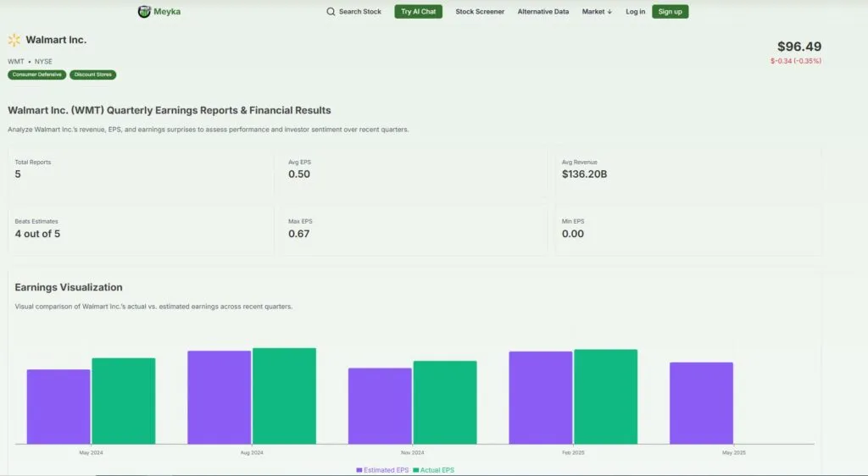The image size is (868, 476).
Task: Click the Aug 2024 green Actual EPS bar
Action: pyautogui.click(x=284, y=396)
